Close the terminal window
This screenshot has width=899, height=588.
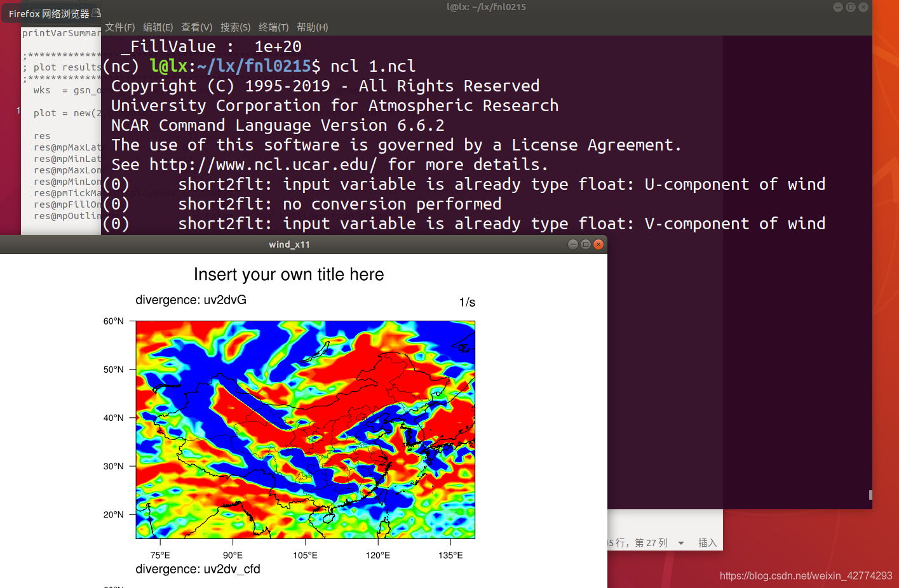point(863,7)
